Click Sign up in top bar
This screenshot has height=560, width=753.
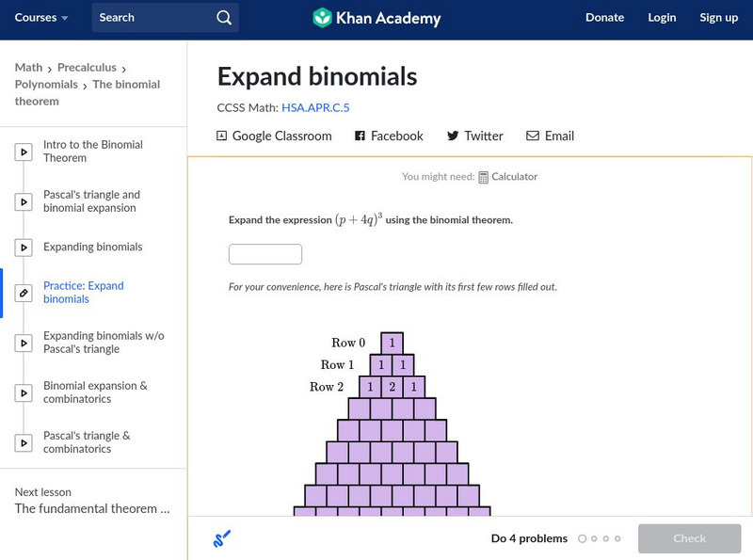tap(718, 18)
